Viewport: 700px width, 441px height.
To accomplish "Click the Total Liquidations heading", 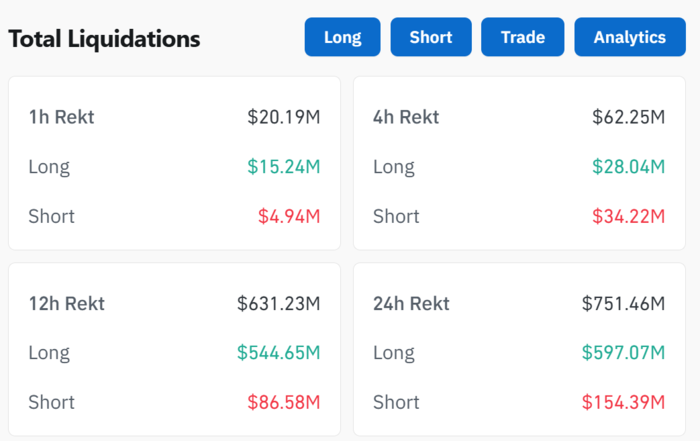I will (x=104, y=40).
